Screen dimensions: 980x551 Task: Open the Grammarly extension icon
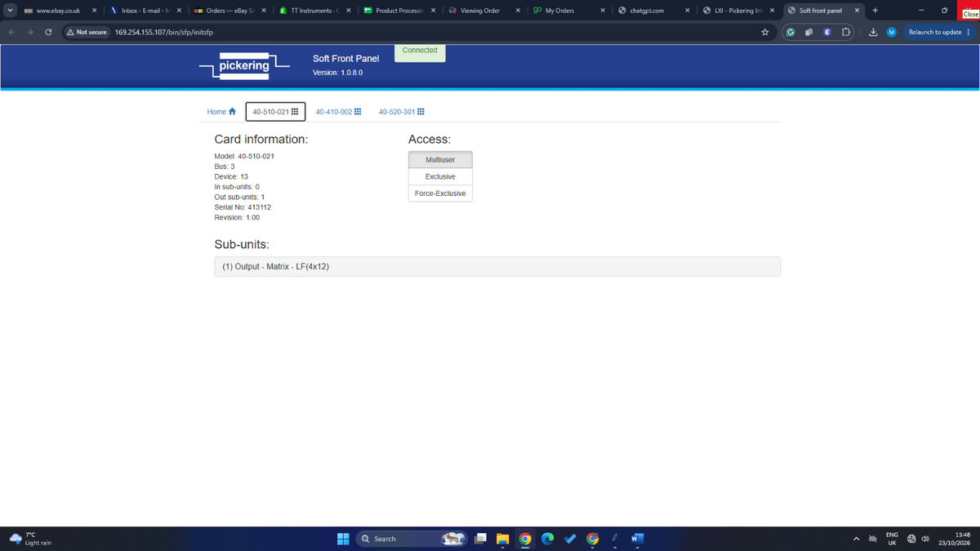coord(791,33)
